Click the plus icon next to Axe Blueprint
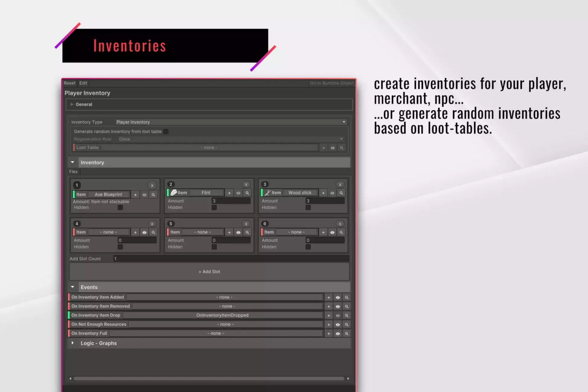Viewport: 588px width, 392px height. point(135,194)
